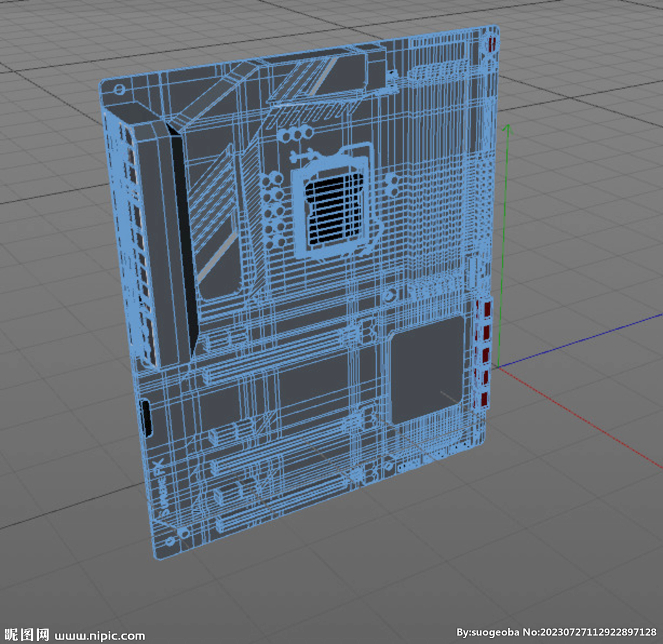Click the blue Z-axis line
663x644 pixels.
pos(580,341)
